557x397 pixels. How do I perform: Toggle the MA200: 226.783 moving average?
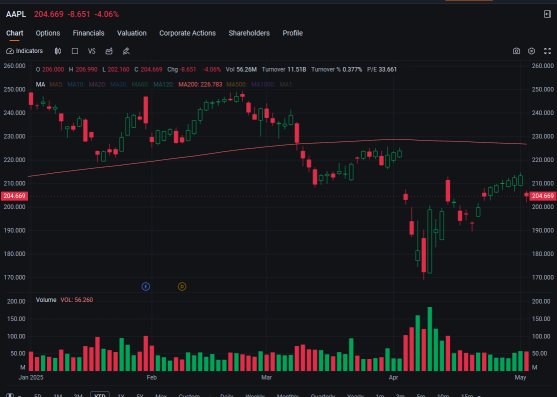(x=200, y=85)
